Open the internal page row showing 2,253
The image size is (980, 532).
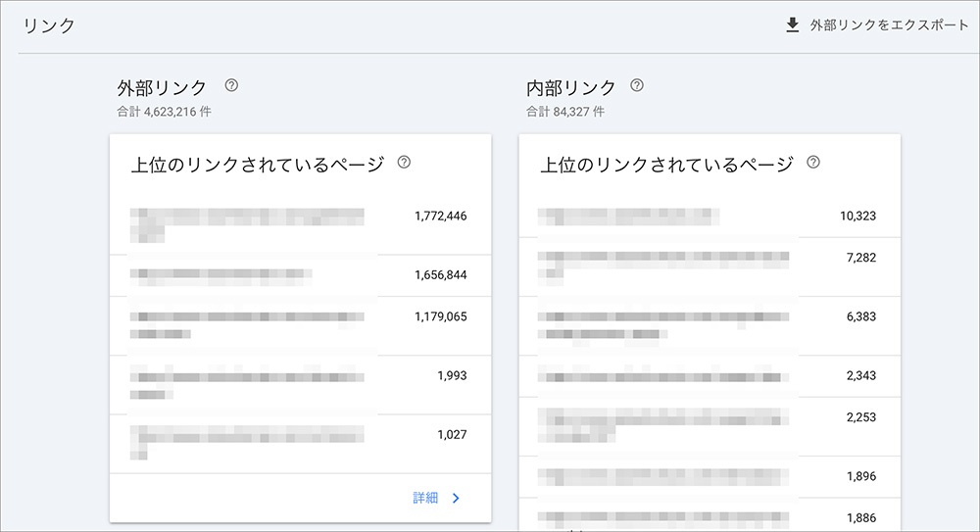point(709,425)
